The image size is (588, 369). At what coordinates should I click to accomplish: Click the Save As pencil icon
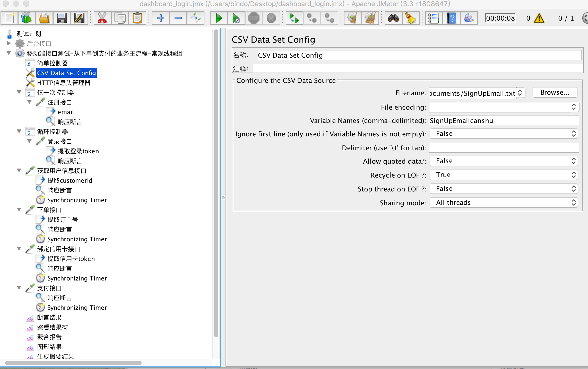point(79,18)
